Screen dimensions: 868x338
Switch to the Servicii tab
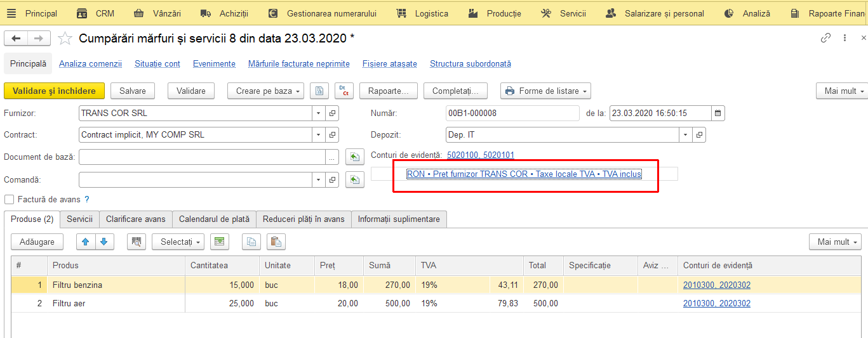[x=79, y=219]
